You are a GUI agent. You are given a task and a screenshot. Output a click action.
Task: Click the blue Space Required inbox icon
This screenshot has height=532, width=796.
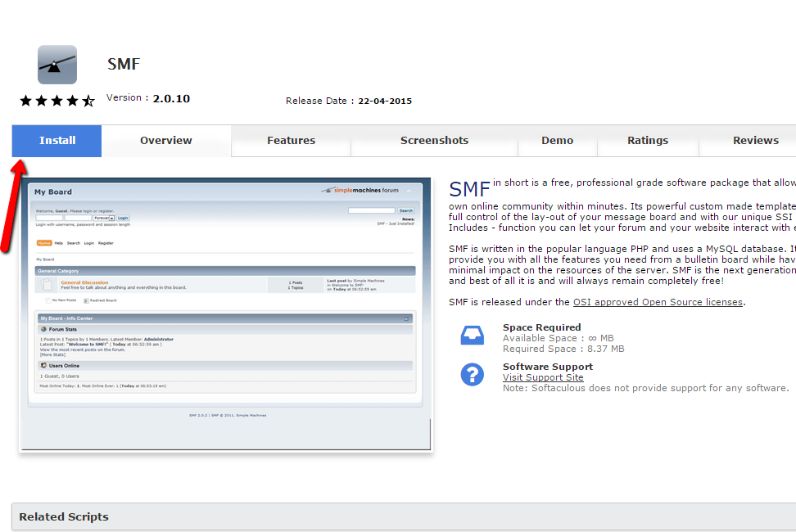click(472, 334)
